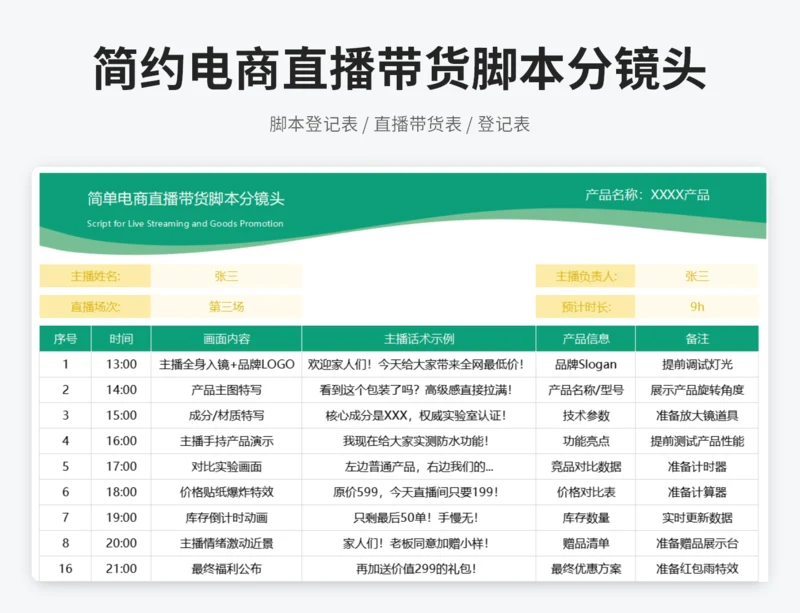The width and height of the screenshot is (800, 613).
Task: Click the banner heading 简单电商直播带货脚本分镜头
Action: 186,198
